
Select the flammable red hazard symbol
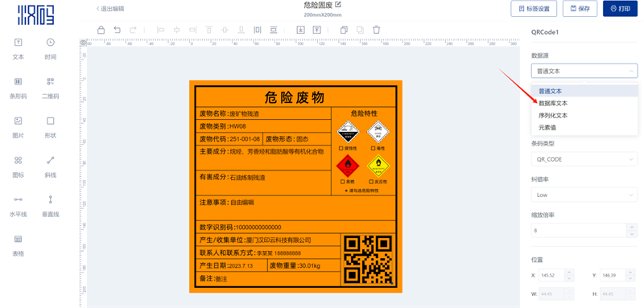coord(348,166)
